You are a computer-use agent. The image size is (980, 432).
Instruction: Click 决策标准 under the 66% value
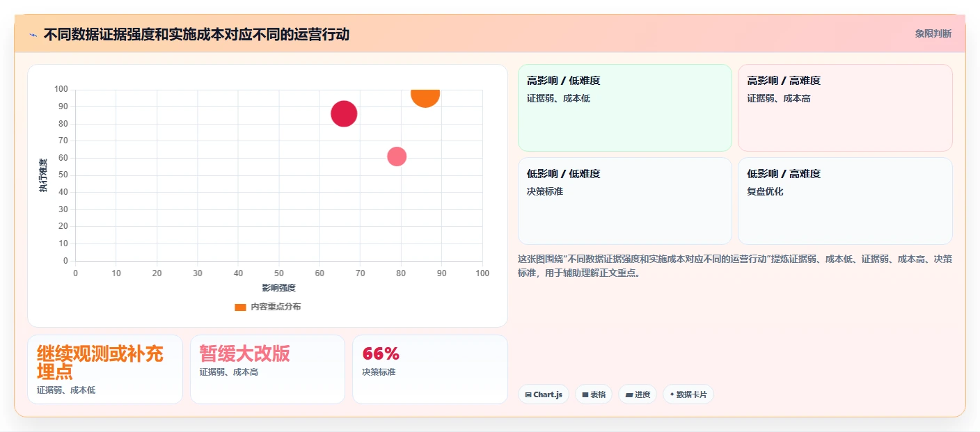click(379, 372)
